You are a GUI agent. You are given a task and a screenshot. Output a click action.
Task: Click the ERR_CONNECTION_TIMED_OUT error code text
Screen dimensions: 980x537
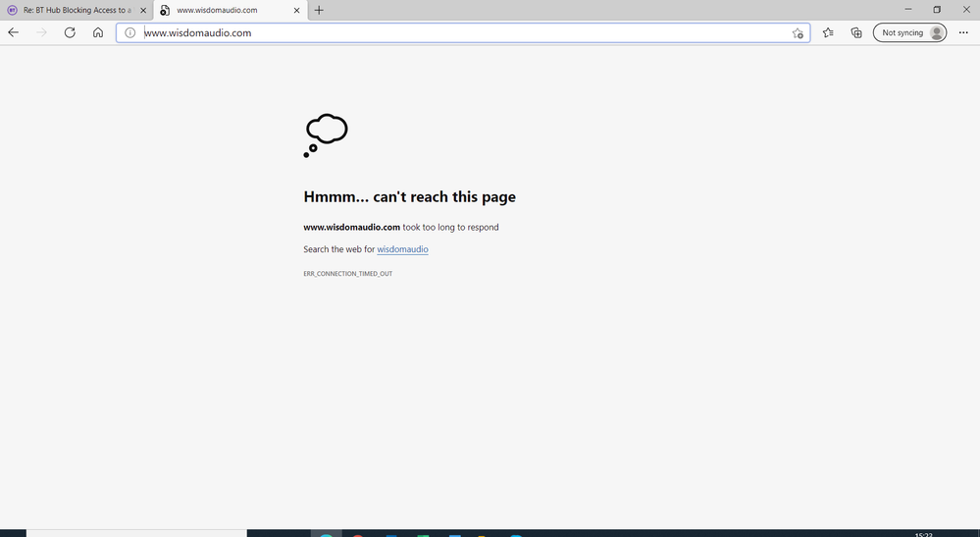pyautogui.click(x=348, y=274)
